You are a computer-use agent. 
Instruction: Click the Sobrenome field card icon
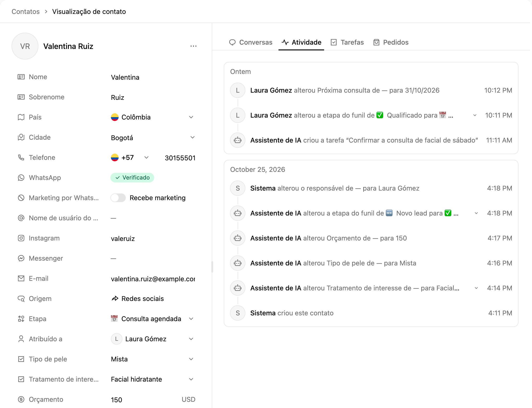coord(21,97)
